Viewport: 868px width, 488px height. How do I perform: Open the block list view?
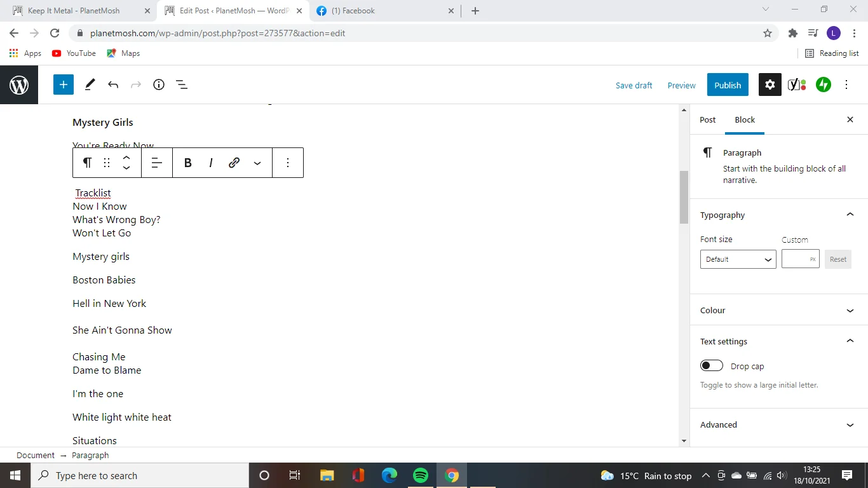pos(182,85)
